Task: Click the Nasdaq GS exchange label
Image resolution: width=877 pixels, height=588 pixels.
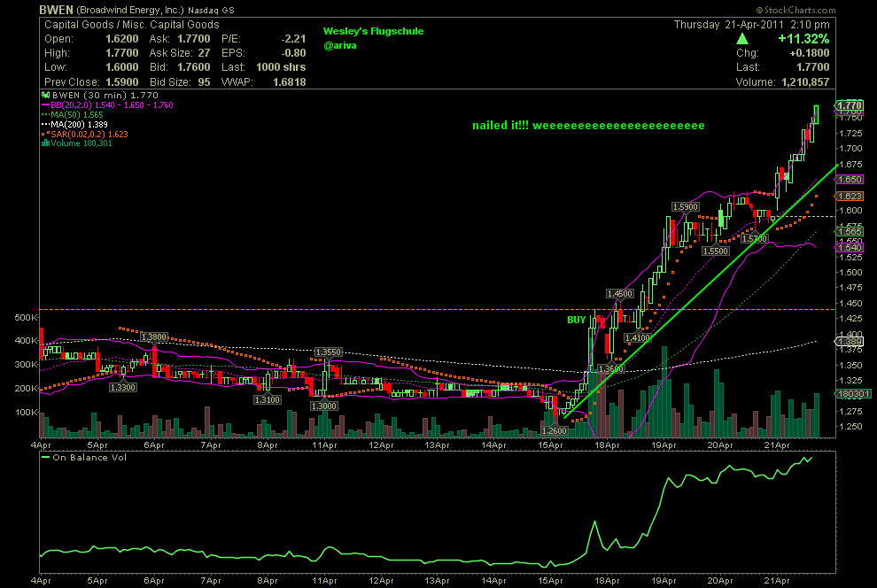Action: pyautogui.click(x=211, y=10)
